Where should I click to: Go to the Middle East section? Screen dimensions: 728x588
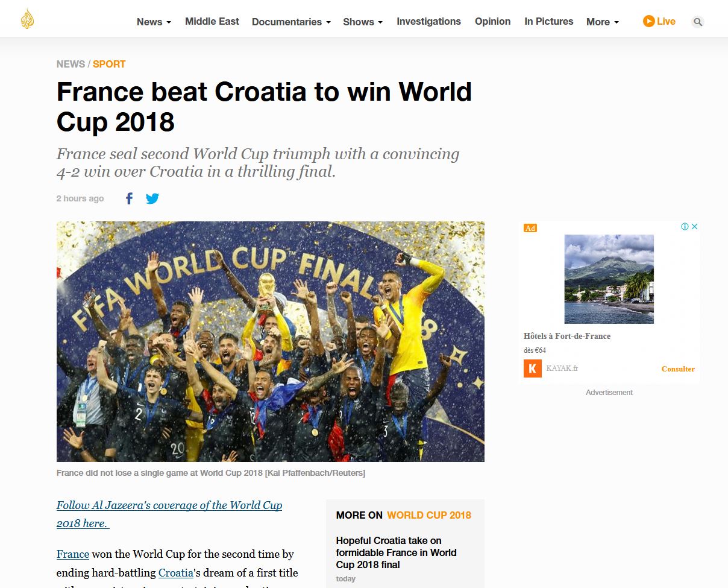pos(212,21)
